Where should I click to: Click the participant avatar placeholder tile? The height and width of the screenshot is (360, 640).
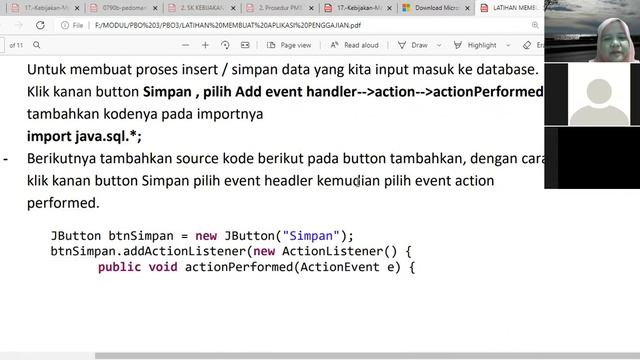(599, 94)
